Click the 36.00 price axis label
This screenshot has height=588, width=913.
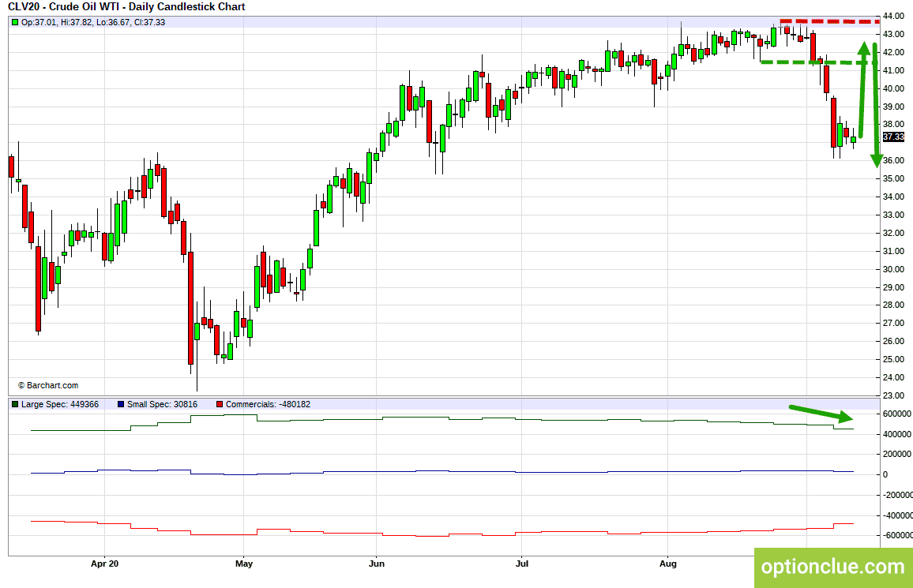tap(894, 160)
